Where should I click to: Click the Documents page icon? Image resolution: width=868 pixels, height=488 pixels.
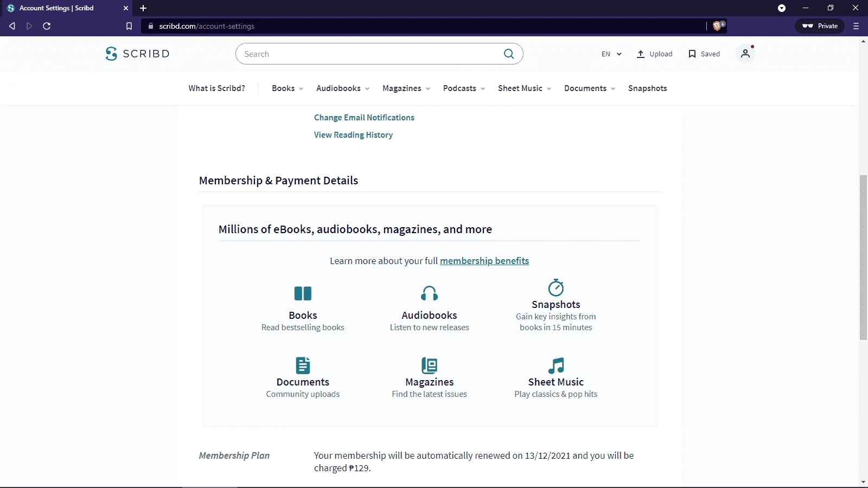(x=303, y=365)
